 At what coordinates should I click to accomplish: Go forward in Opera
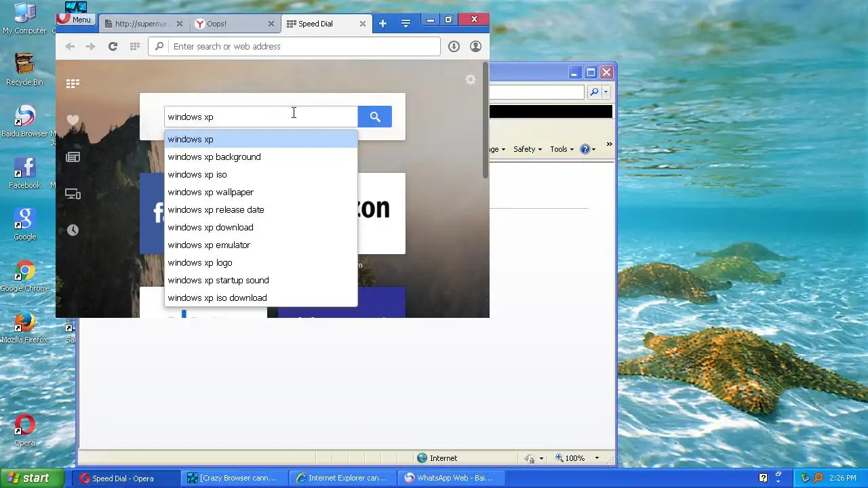(90, 46)
